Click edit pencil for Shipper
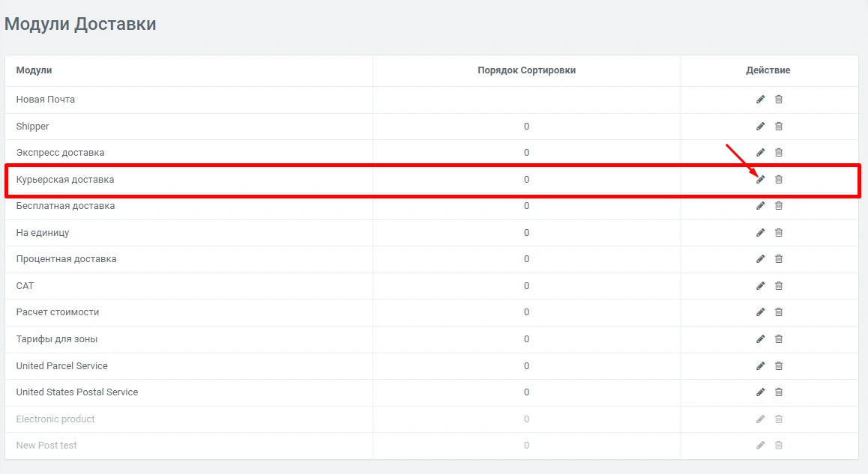This screenshot has width=868, height=474. tap(760, 127)
